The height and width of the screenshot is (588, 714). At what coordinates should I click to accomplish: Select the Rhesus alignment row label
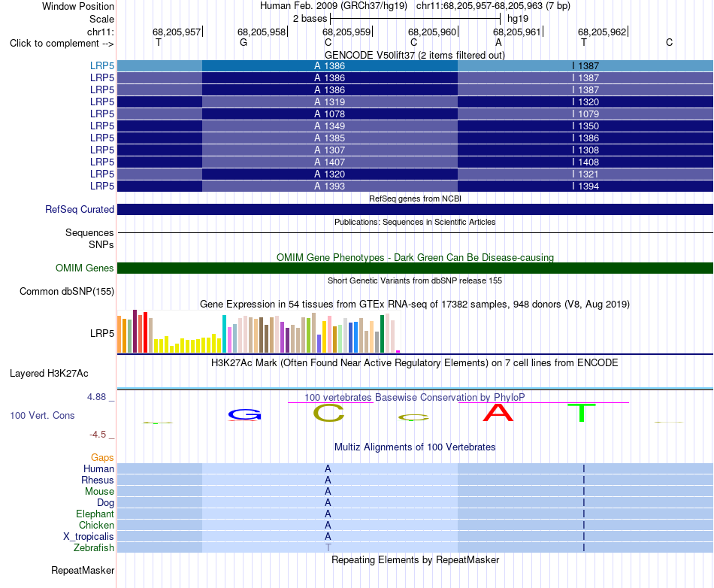click(x=98, y=480)
